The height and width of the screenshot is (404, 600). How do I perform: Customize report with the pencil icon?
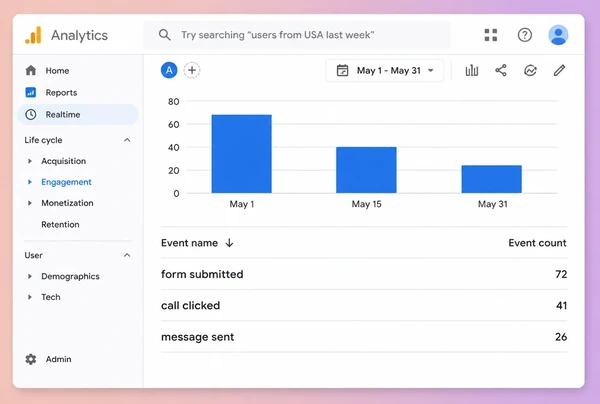559,70
